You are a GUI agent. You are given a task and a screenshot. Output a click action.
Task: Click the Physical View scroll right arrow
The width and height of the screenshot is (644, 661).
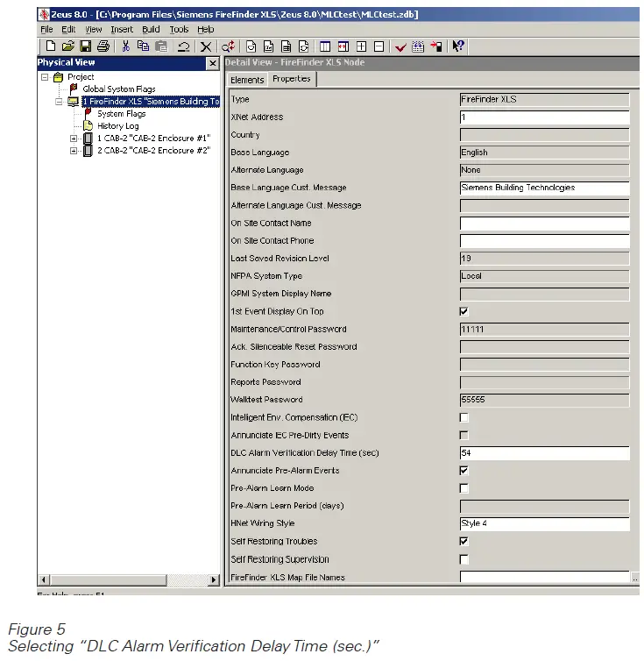(214, 579)
